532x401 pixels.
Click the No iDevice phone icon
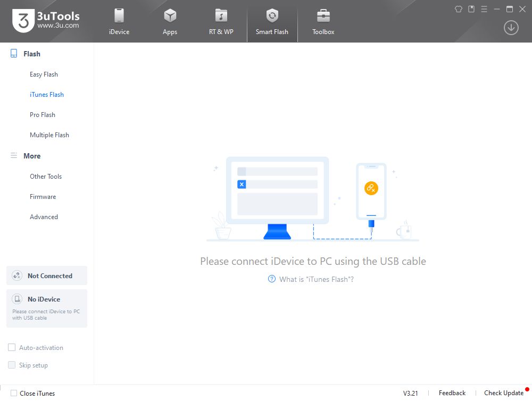pos(17,299)
